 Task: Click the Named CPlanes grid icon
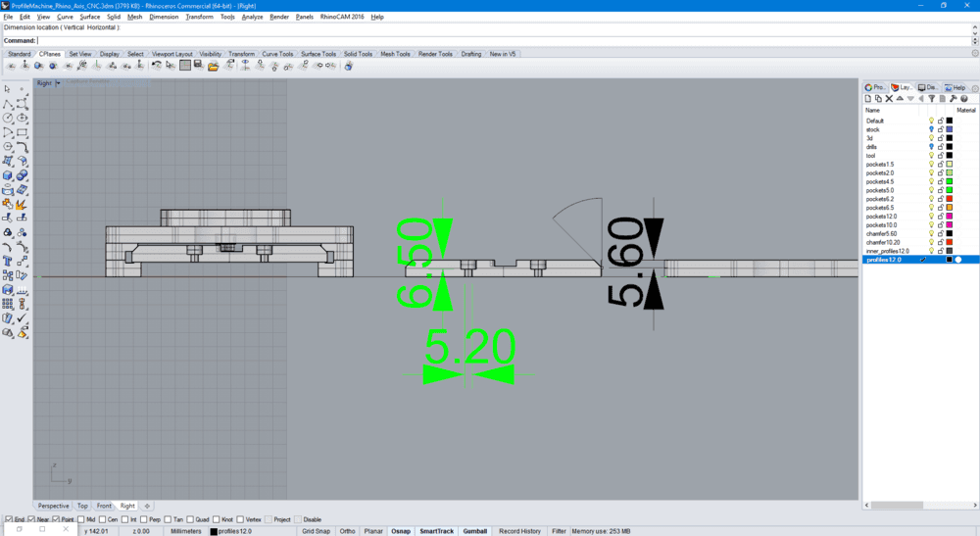pyautogui.click(x=185, y=66)
